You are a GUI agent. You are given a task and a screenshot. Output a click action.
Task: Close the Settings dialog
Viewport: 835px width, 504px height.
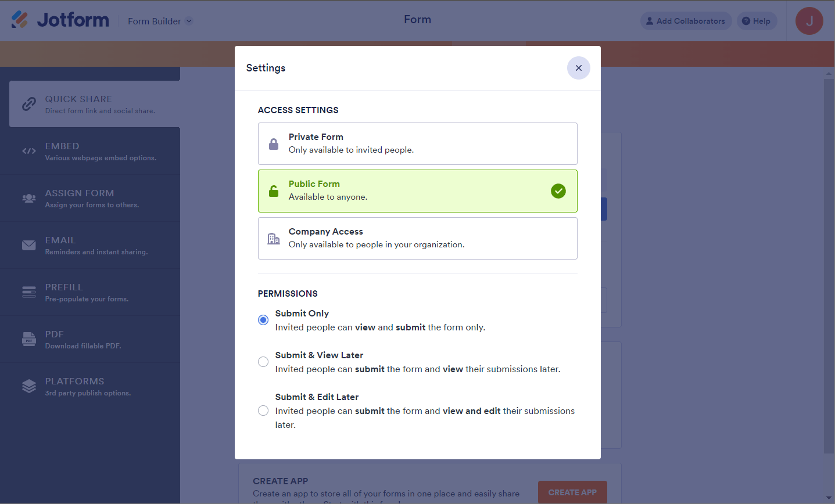click(578, 68)
